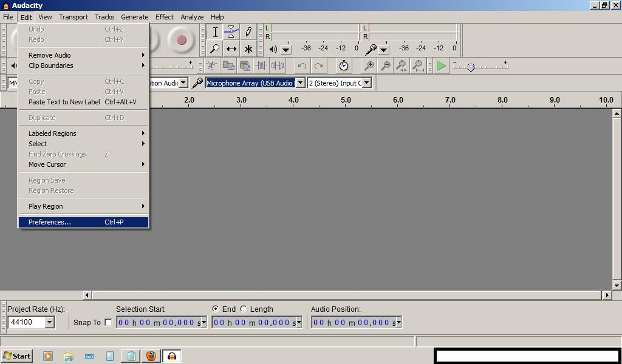Open the Transport menu
Viewport: 622px width, 364px height.
click(73, 17)
